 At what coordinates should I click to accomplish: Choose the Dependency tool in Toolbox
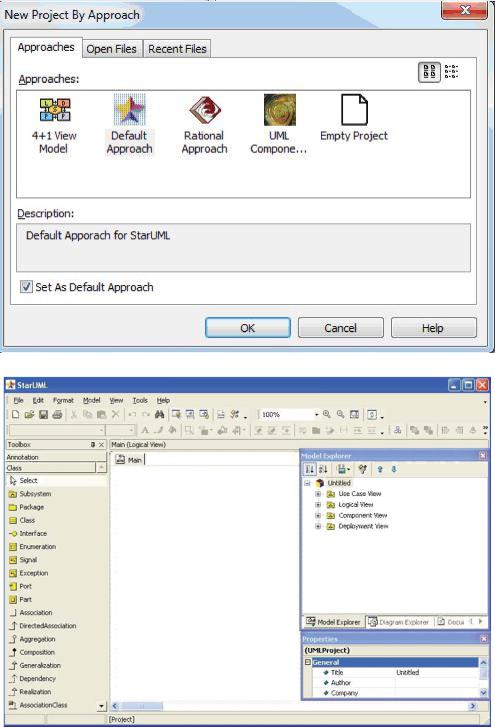click(x=32, y=678)
